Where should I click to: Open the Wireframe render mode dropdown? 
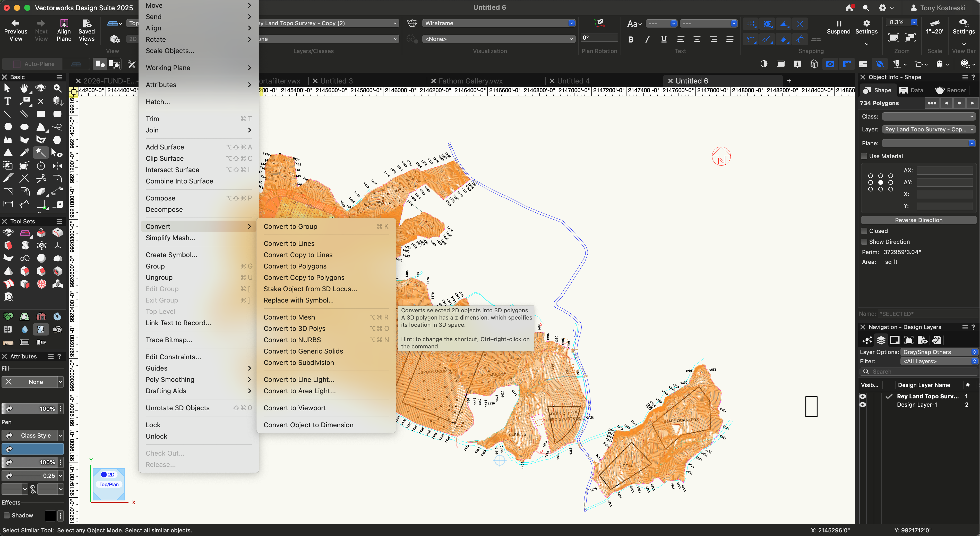[x=498, y=23]
